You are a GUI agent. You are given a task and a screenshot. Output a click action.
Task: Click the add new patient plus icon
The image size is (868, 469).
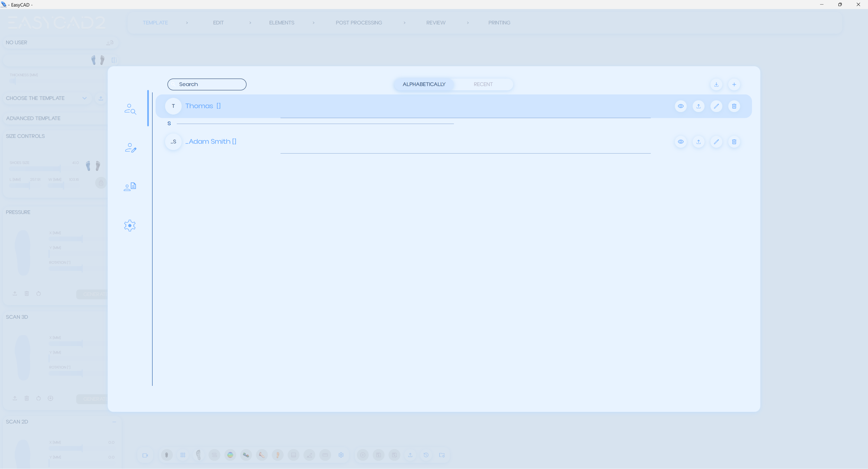coord(734,84)
